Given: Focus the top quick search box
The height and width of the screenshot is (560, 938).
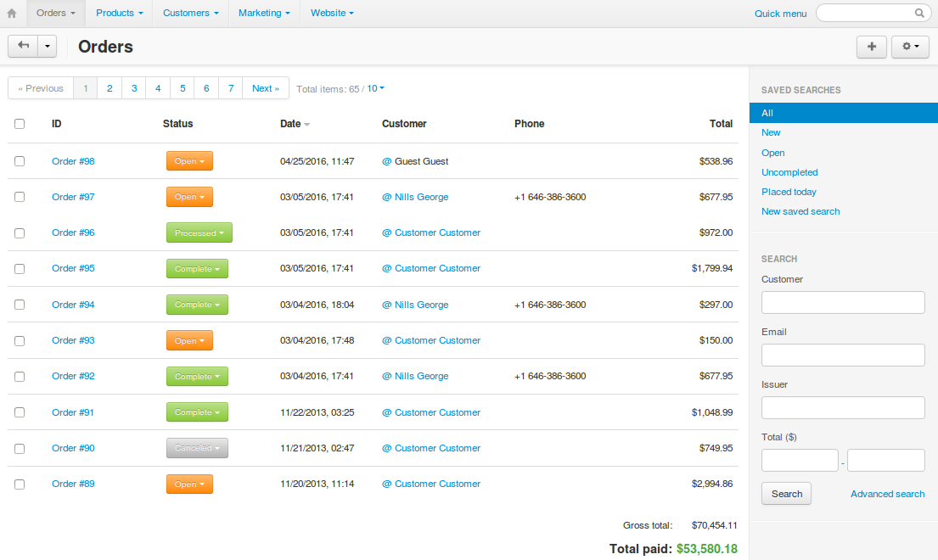Looking at the screenshot, I should (872, 13).
